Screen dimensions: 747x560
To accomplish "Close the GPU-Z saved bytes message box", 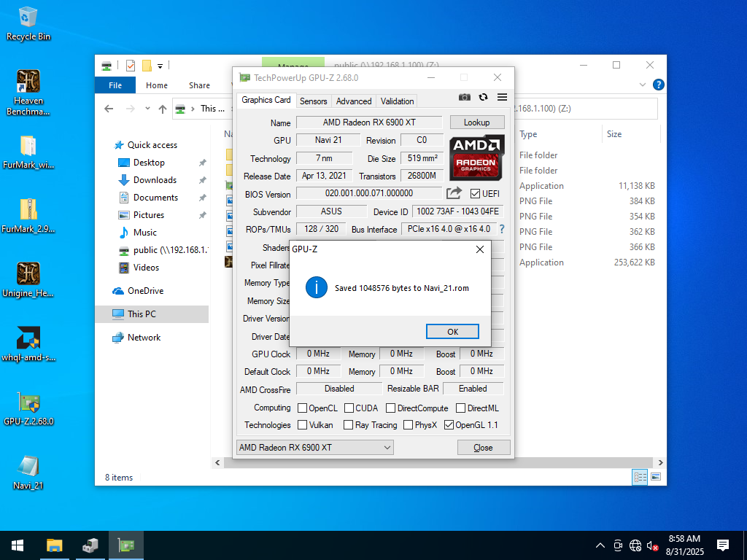I will pos(480,249).
